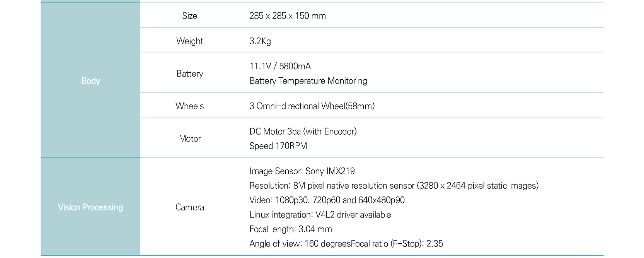Click the Resolution 8M pixel line
Image resolution: width=644 pixels, height=258 pixels.
tap(394, 186)
